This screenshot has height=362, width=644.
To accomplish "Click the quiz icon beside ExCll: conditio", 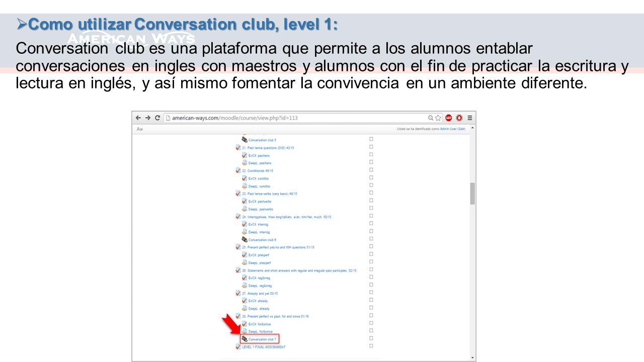I will 245,178.
